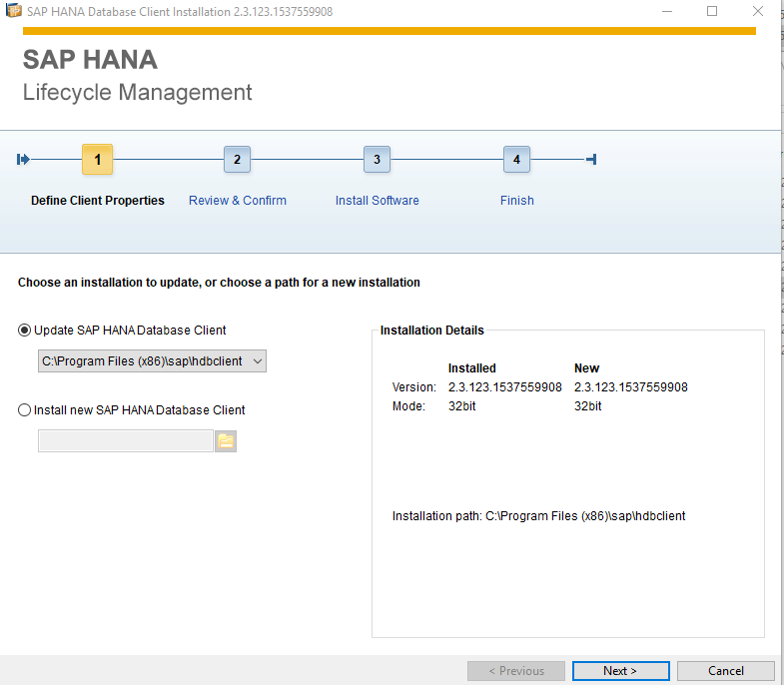Select Install new SAP HANA Database Client option

point(25,410)
